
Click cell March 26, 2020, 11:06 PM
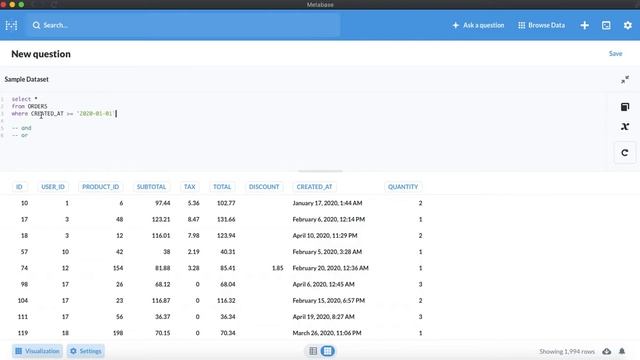point(327,333)
